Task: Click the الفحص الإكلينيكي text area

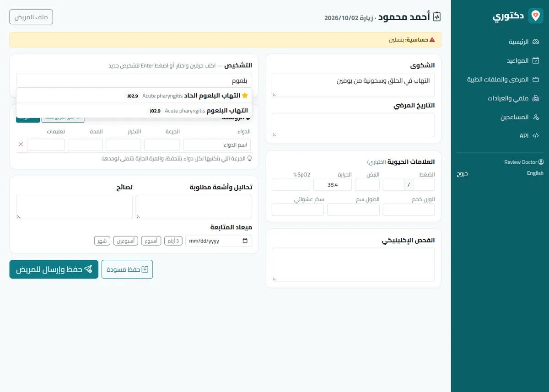Action: [353, 265]
